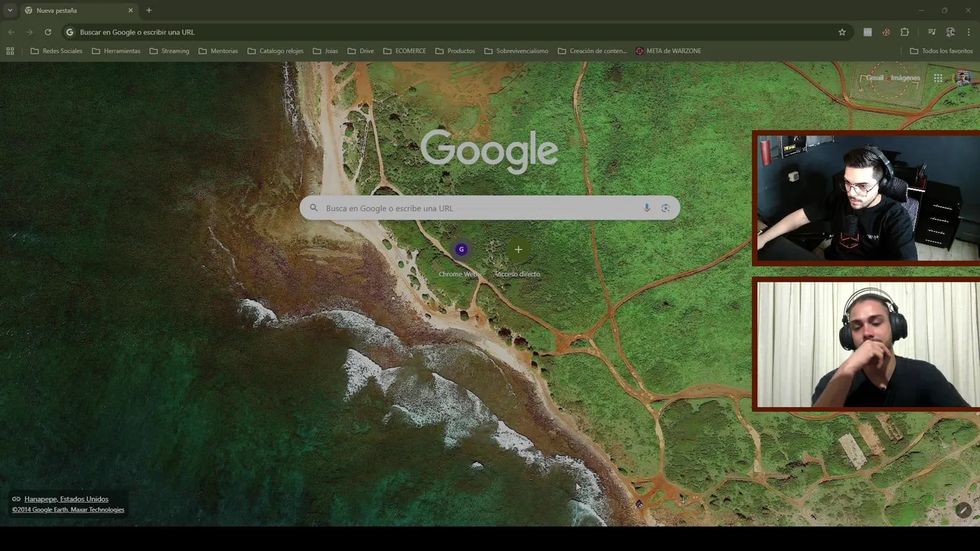This screenshot has width=980, height=551.
Task: Click the browser forward arrow
Action: pyautogui.click(x=29, y=32)
